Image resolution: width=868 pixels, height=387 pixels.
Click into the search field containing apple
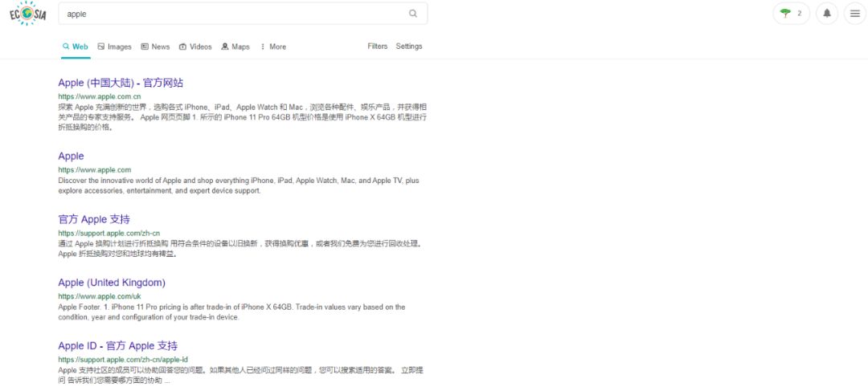(x=243, y=14)
